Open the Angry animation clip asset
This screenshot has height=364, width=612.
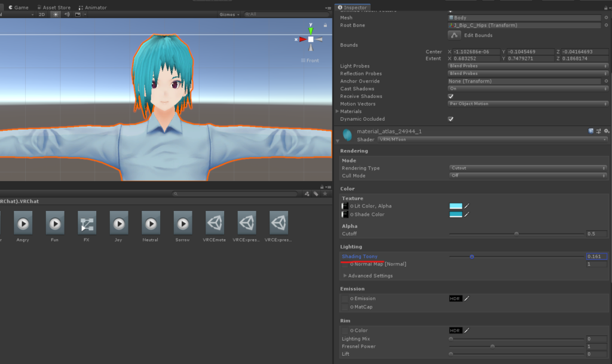tap(23, 223)
